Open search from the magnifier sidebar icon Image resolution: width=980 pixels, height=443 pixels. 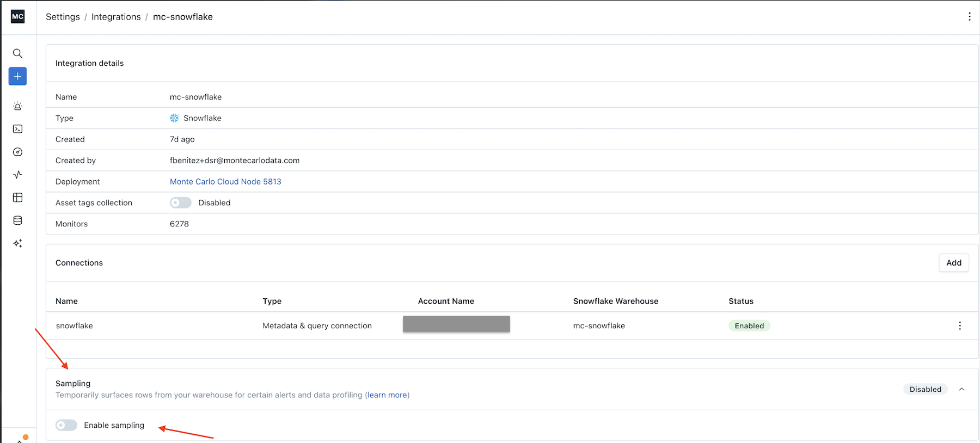tap(17, 53)
